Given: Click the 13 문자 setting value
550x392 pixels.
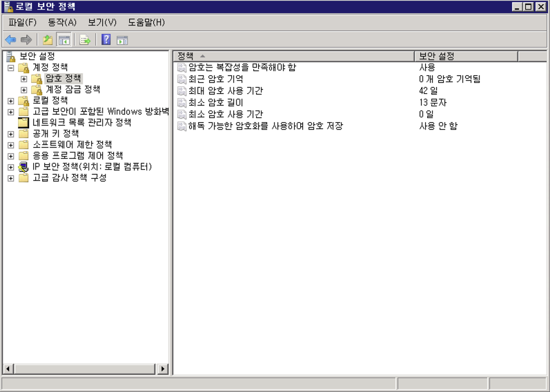Looking at the screenshot, I should click(x=433, y=102).
